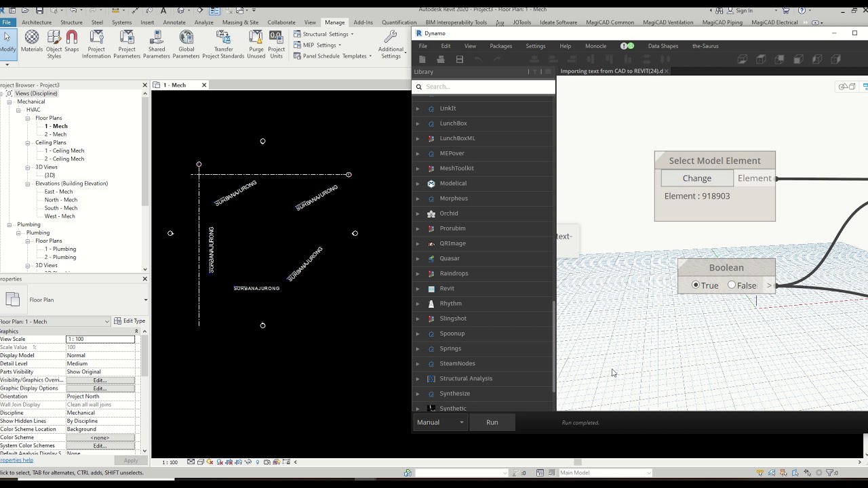Select North - Mech elevation in browser
The image size is (868, 488).
pos(61,200)
